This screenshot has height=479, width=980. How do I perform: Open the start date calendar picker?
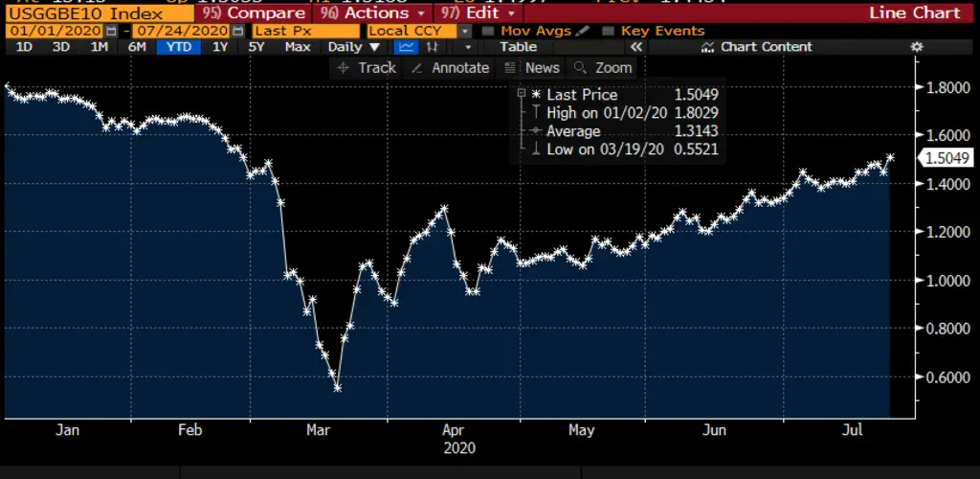(x=112, y=32)
